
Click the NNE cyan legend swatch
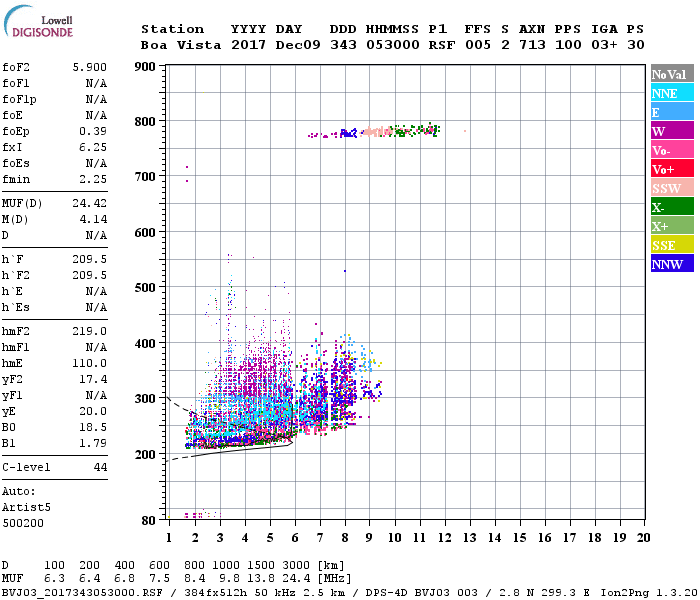672,92
